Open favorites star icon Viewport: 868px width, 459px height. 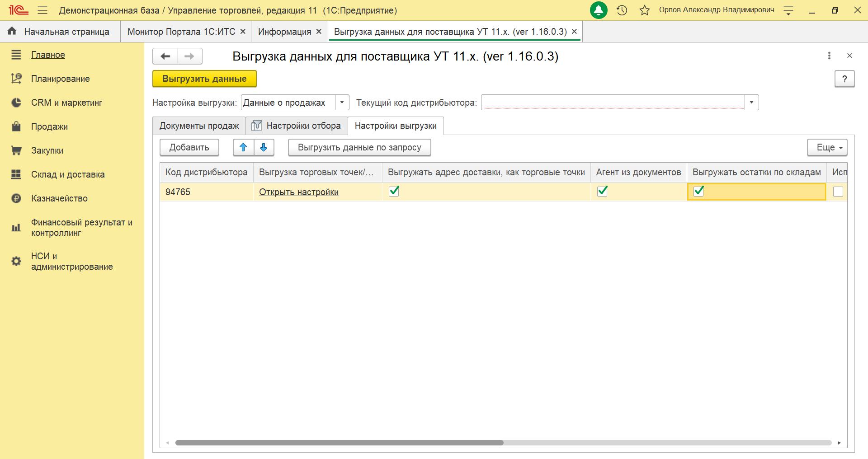click(x=645, y=10)
